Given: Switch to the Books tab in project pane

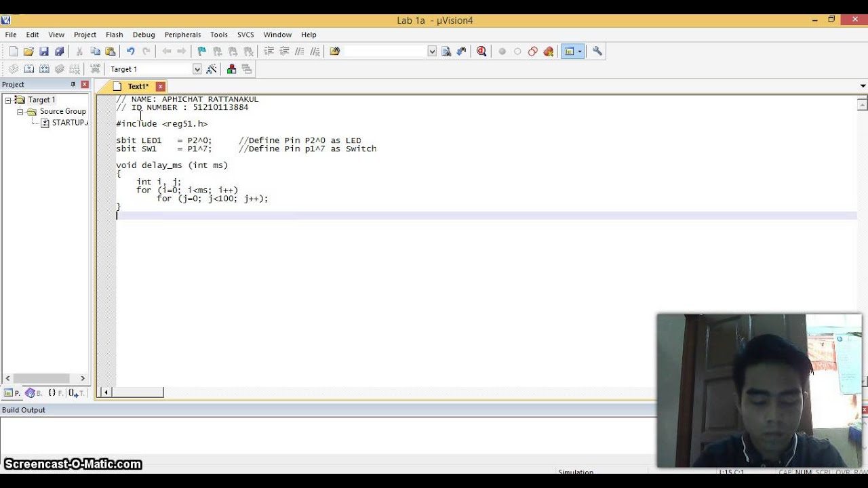Looking at the screenshot, I should 34,393.
